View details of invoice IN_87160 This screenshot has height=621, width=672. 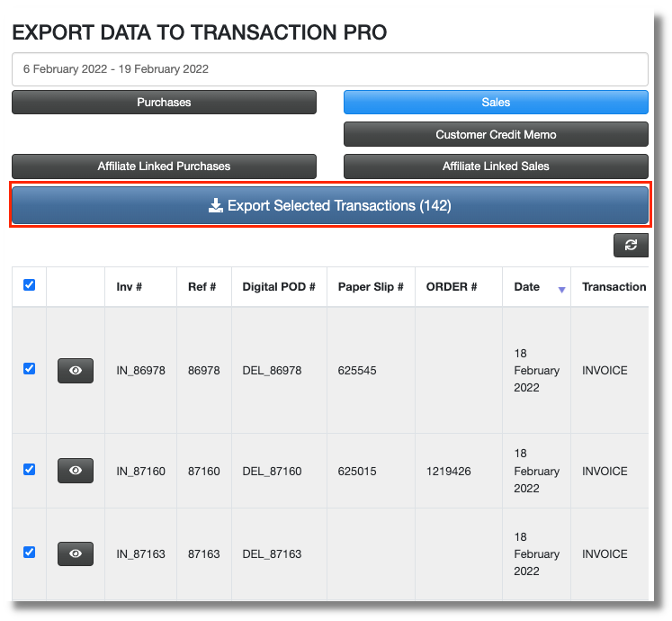pos(76,471)
